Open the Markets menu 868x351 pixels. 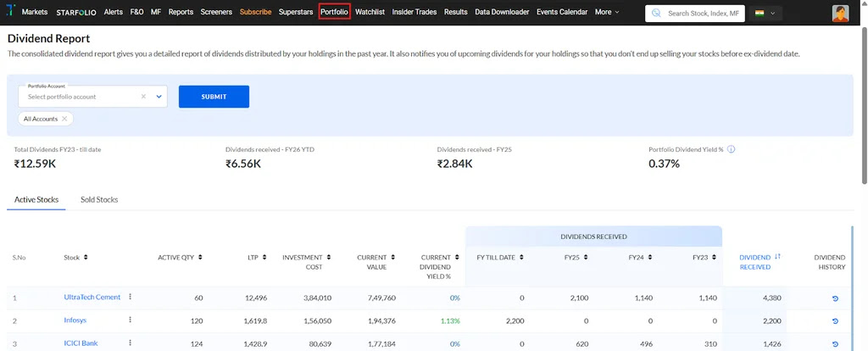click(x=35, y=12)
